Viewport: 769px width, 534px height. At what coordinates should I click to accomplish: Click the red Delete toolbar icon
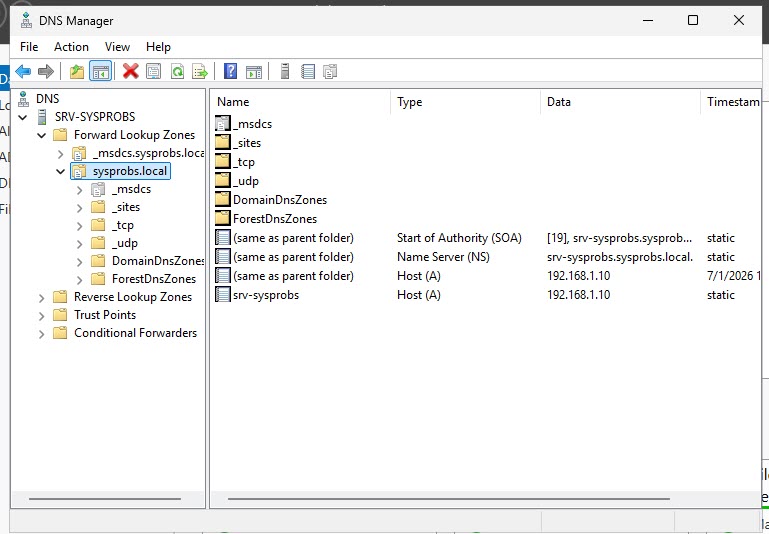coord(130,72)
